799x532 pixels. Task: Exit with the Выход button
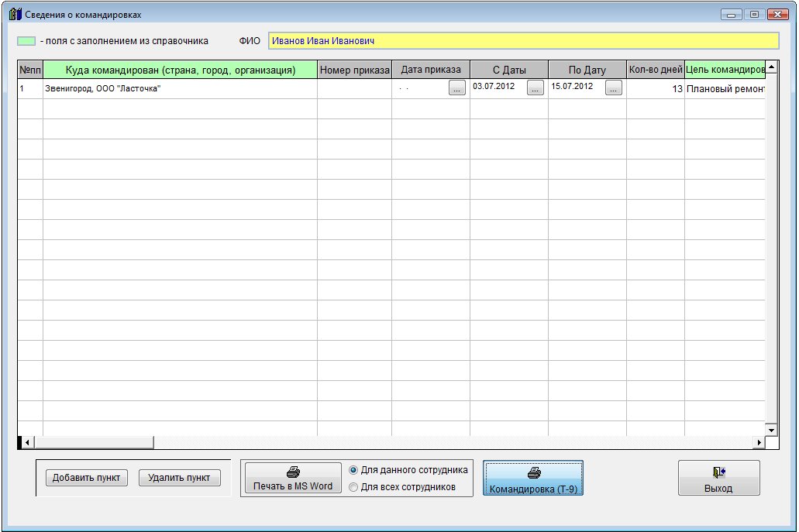[718, 478]
